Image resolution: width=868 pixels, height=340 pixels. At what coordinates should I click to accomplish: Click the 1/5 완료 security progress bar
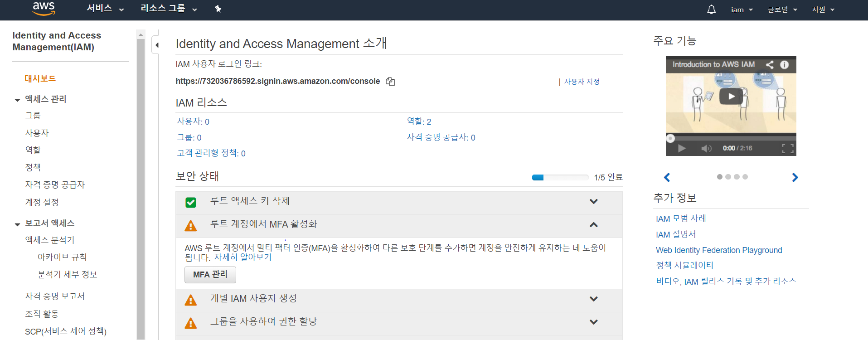[x=560, y=177]
